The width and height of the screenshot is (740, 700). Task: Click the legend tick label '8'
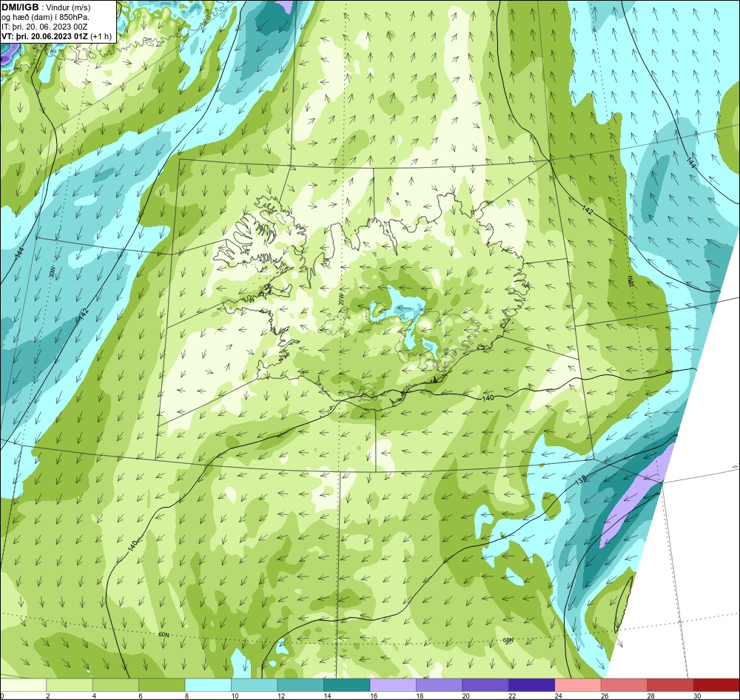tap(187, 696)
